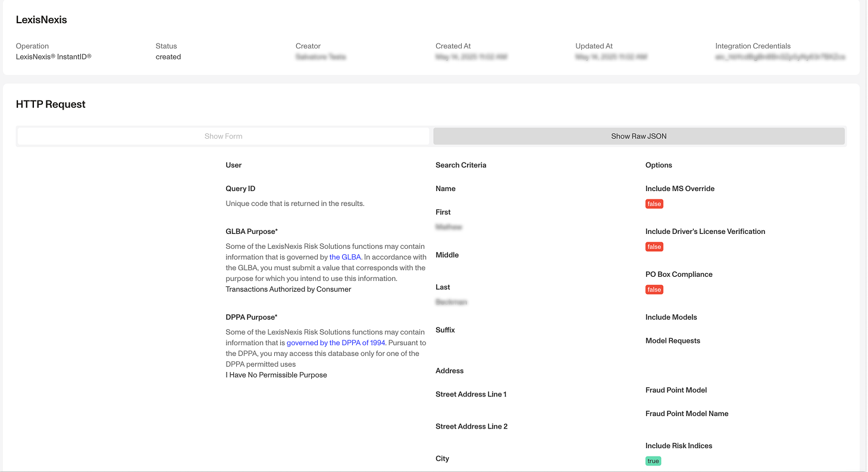
Task: Click the Options column heading
Action: 659,165
